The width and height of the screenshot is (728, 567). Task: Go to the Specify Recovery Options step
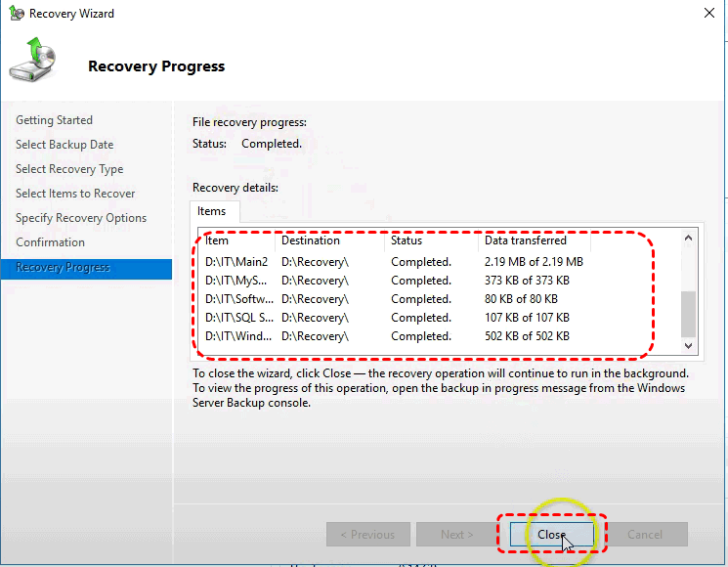pyautogui.click(x=81, y=218)
